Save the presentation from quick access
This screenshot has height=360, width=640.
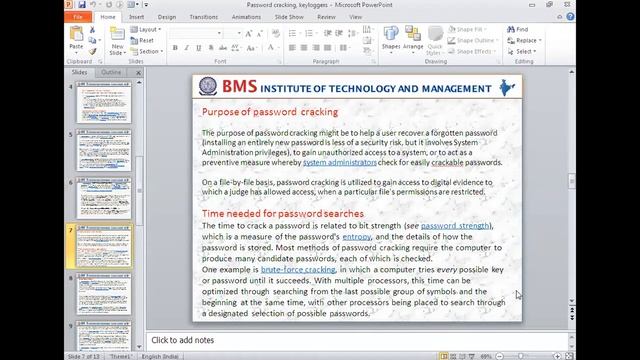82,4
